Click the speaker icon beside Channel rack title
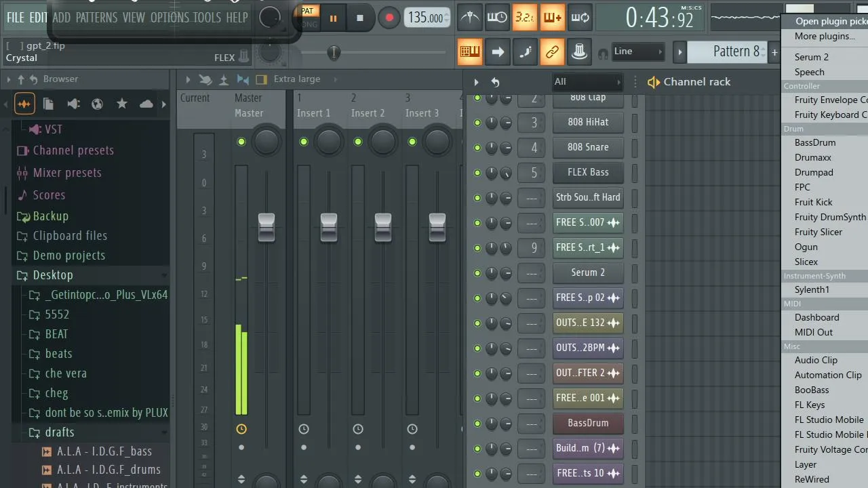This screenshot has height=488, width=868. pos(653,82)
